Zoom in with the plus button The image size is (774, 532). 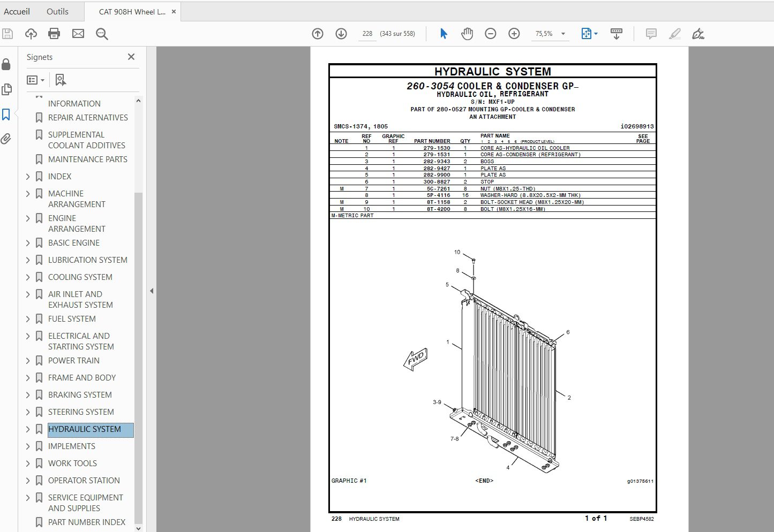click(x=514, y=34)
